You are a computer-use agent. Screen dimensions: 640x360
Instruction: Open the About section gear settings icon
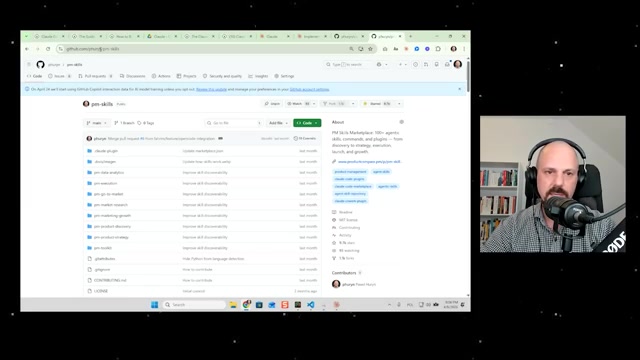pyautogui.click(x=402, y=122)
